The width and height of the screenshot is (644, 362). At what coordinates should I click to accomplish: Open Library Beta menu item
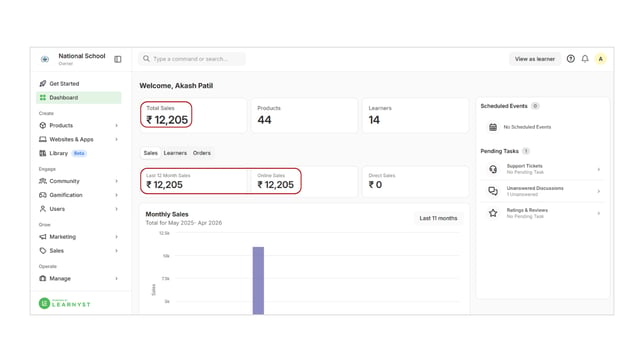[79, 153]
